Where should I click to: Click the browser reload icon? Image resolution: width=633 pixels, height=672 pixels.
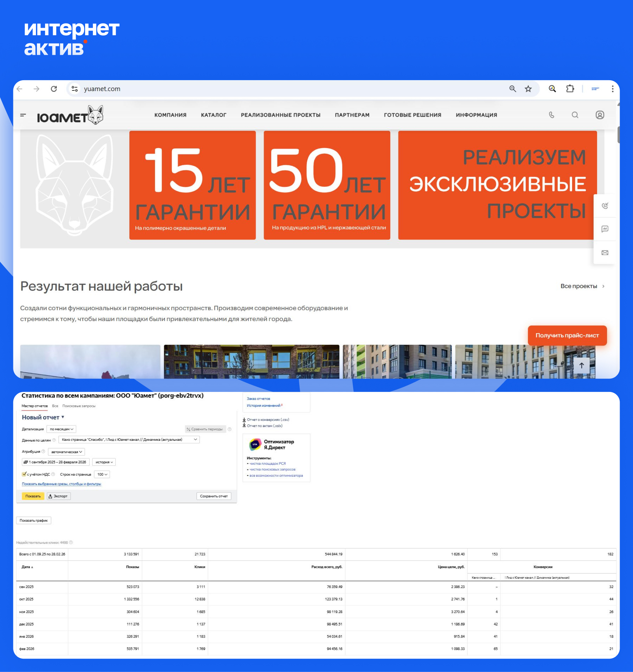pyautogui.click(x=54, y=89)
